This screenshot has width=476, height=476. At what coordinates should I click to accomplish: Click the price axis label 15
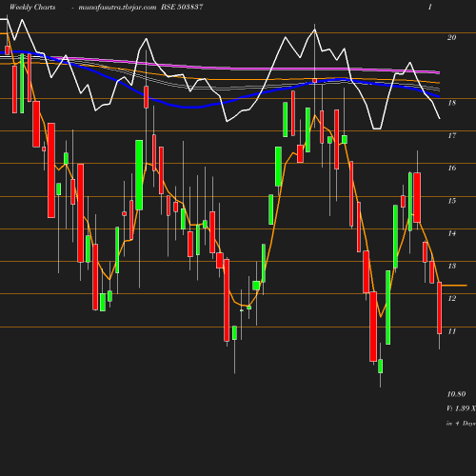451,201
